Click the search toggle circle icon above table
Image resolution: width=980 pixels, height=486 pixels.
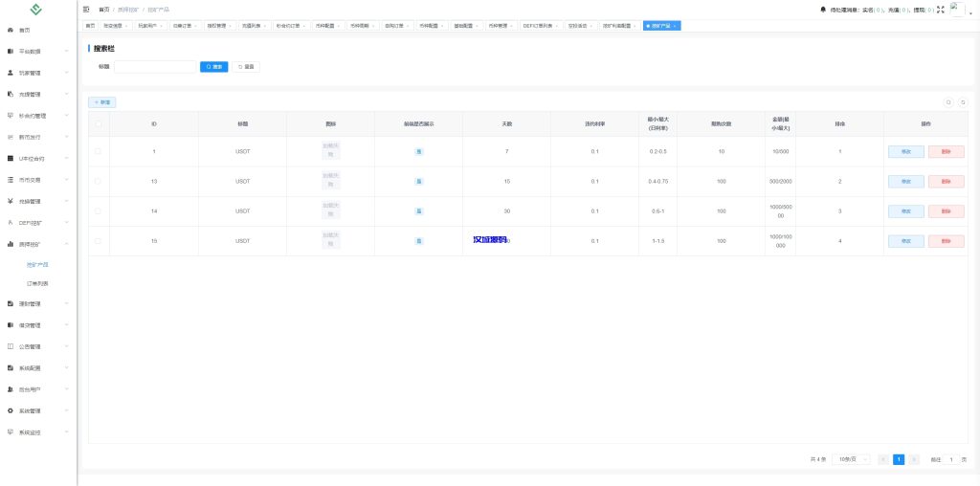point(948,101)
